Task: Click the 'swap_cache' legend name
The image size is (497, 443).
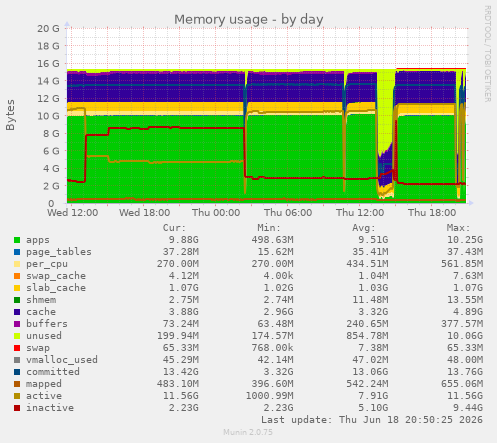Action: coord(56,276)
